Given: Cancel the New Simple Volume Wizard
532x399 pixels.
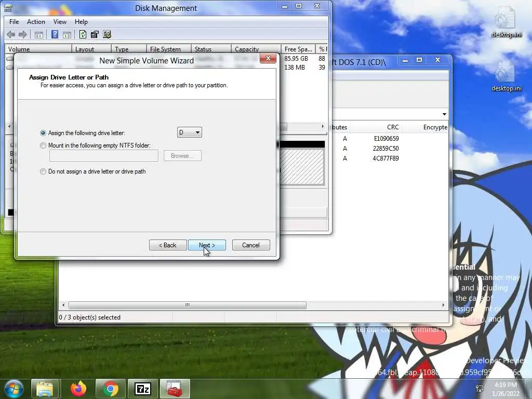Looking at the screenshot, I should (x=251, y=245).
